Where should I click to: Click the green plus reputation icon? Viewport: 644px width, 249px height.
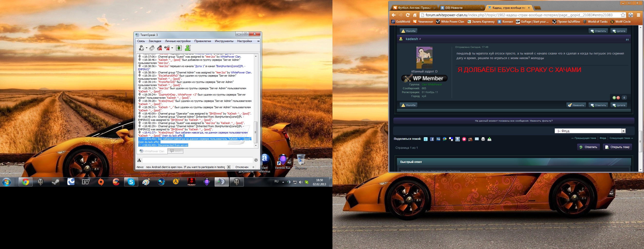614,98
